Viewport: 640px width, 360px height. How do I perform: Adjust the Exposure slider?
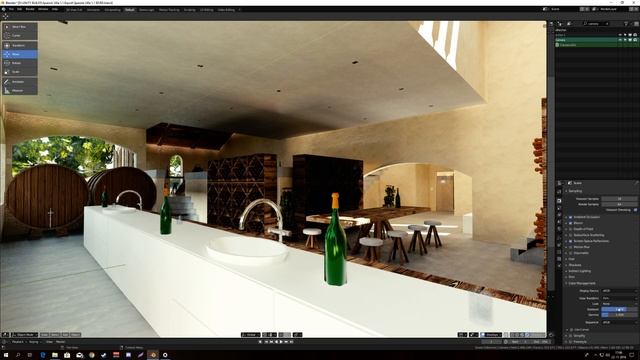(x=619, y=309)
